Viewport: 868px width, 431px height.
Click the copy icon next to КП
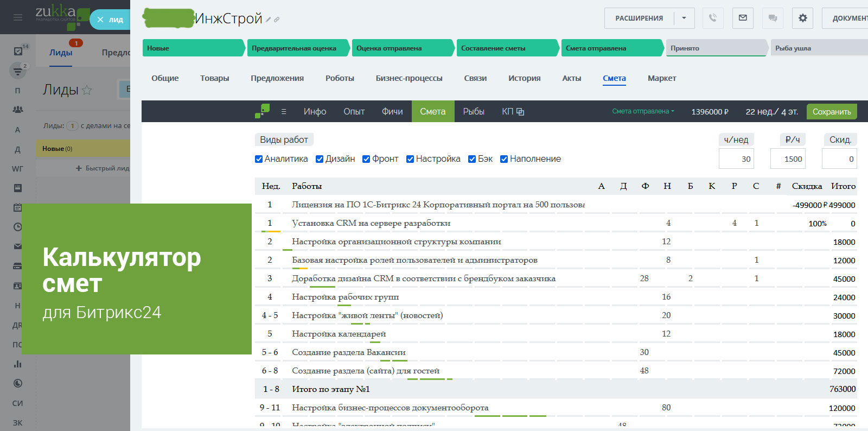pos(520,112)
